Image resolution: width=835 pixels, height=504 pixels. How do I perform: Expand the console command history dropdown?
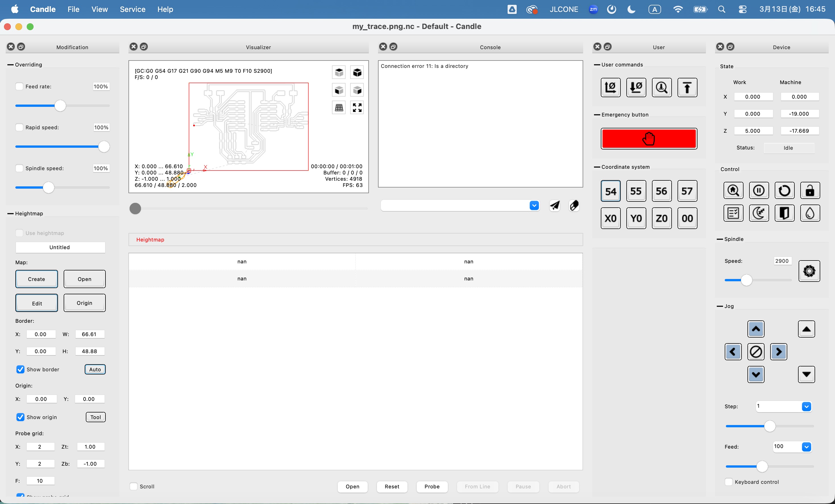[x=534, y=206]
